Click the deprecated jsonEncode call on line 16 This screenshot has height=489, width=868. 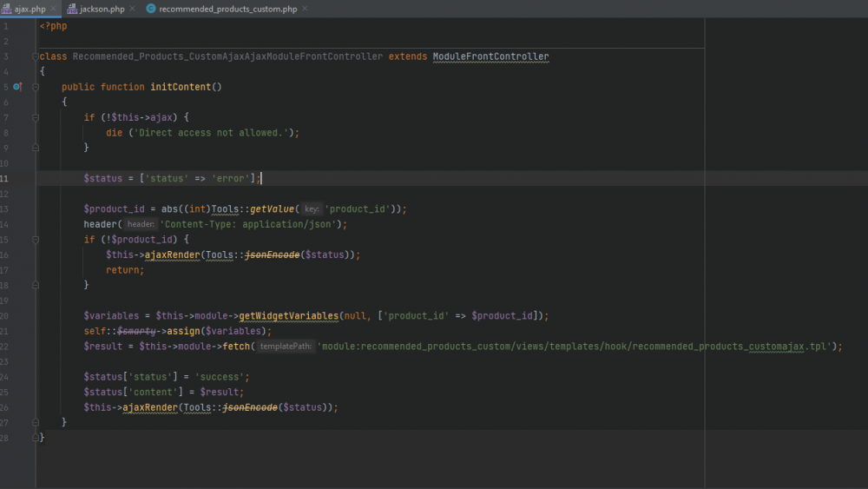tap(272, 254)
